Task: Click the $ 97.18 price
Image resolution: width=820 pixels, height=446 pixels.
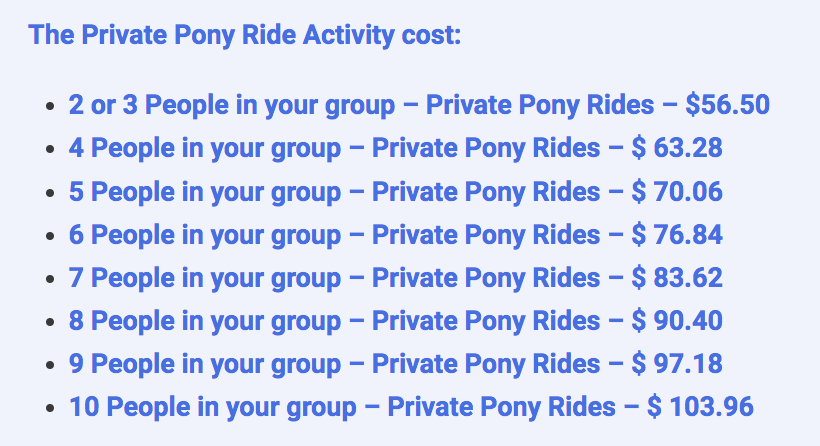Action: (677, 364)
